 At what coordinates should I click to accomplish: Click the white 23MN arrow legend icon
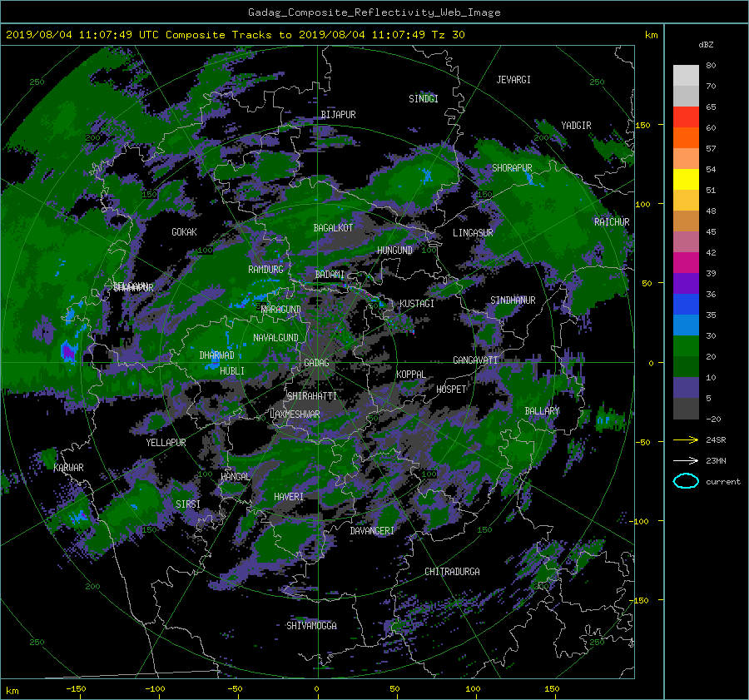pyautogui.click(x=686, y=460)
